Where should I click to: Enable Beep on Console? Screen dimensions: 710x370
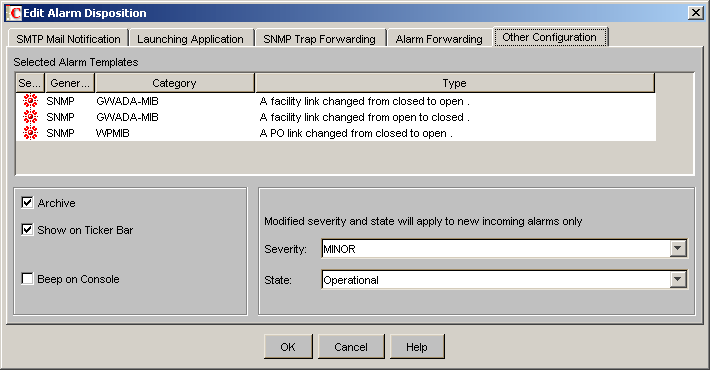coord(27,279)
